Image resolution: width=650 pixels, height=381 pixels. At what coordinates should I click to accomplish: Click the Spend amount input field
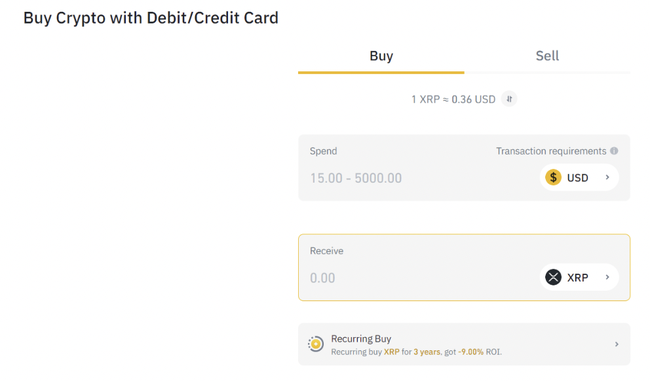419,178
